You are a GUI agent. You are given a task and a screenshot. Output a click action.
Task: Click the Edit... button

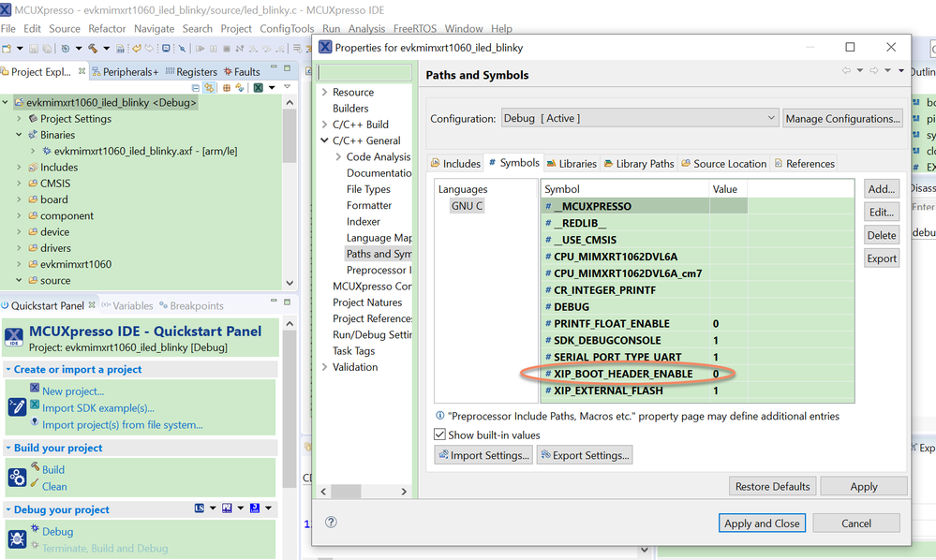(882, 212)
